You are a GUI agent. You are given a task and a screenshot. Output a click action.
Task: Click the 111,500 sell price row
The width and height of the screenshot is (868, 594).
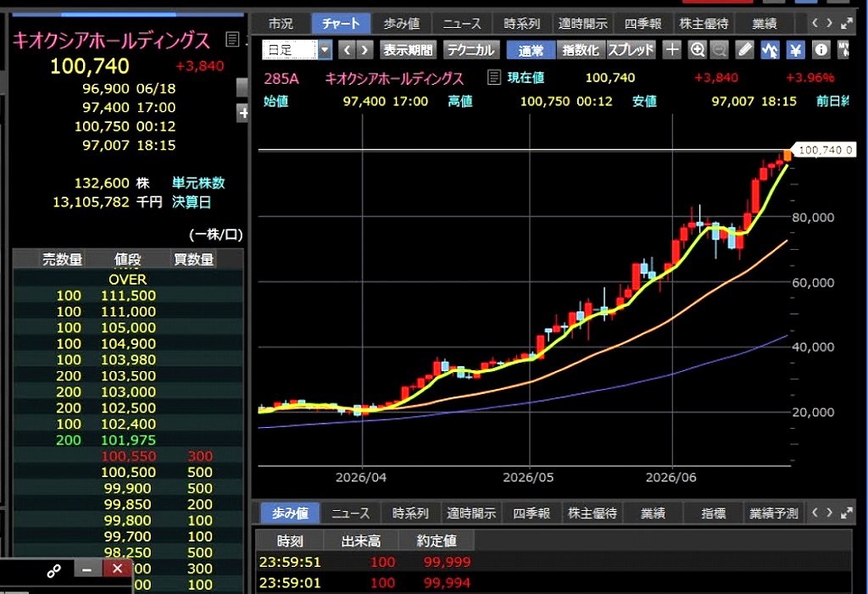click(x=128, y=296)
